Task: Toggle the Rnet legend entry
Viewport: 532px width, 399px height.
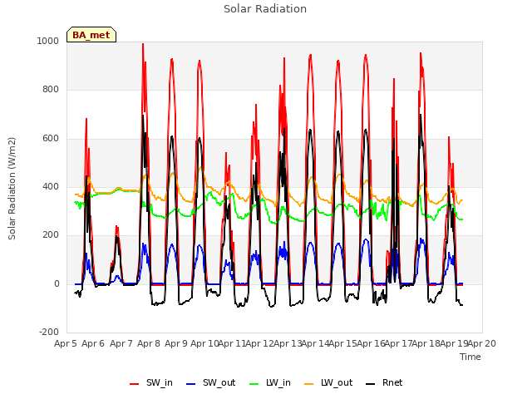Action: [384, 382]
